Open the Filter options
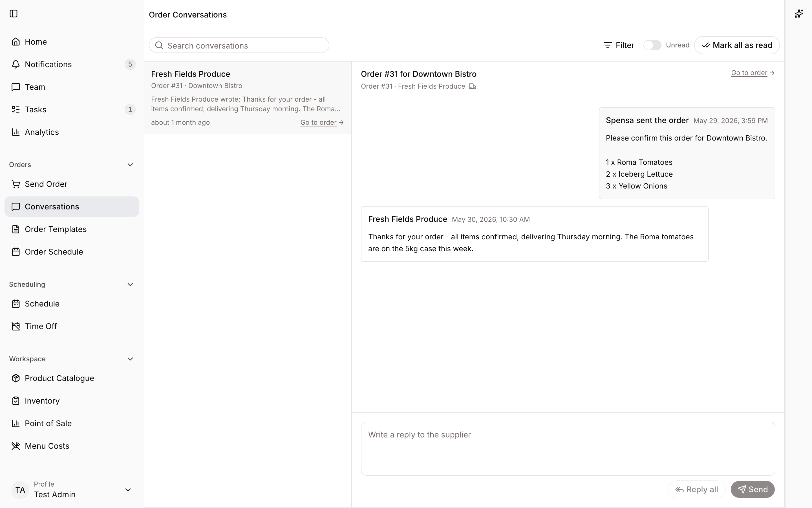 [x=619, y=45]
